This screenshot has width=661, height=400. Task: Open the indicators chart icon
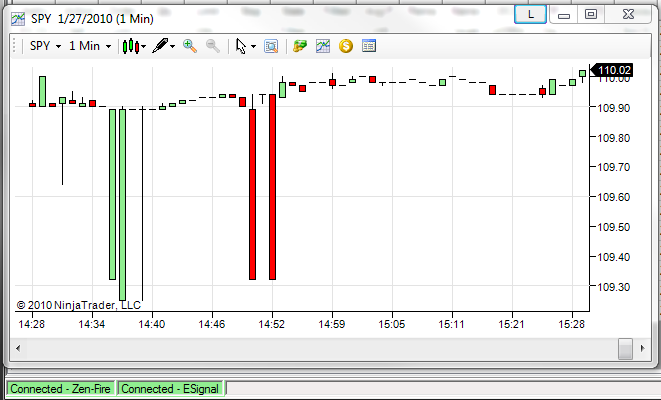[x=323, y=46]
